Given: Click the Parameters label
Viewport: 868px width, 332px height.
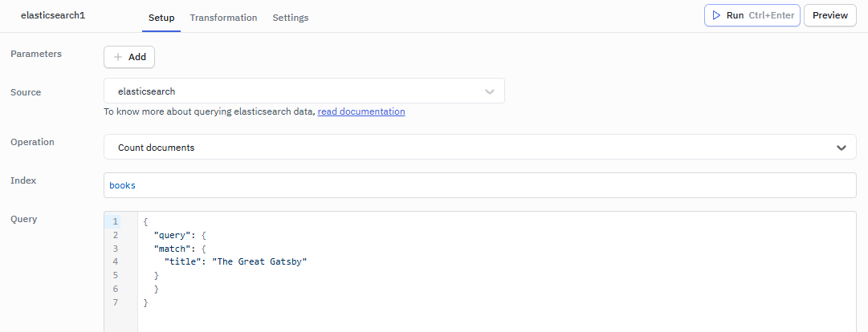Looking at the screenshot, I should click(36, 54).
